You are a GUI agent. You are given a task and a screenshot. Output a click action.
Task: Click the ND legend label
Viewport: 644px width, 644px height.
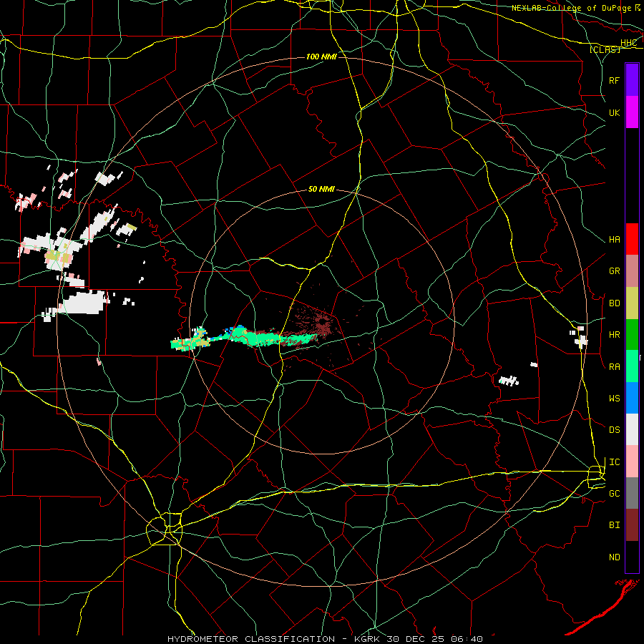coord(614,557)
